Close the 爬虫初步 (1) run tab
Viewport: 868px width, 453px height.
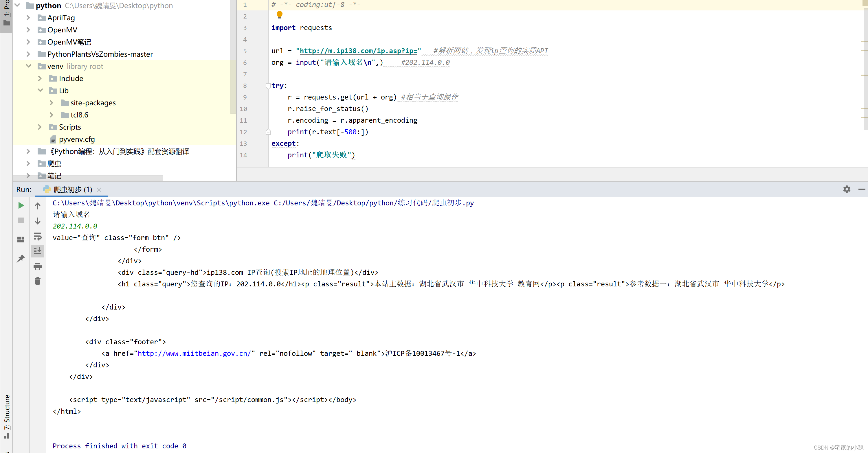tap(99, 190)
